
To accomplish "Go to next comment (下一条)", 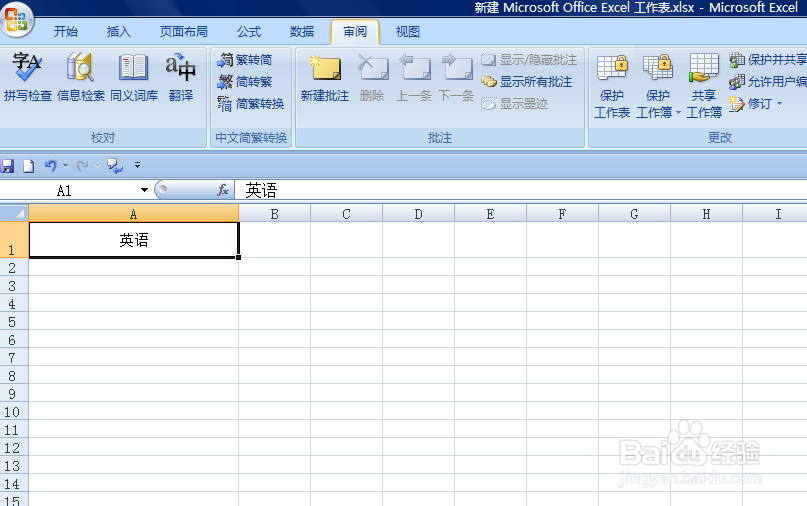I will [x=456, y=78].
